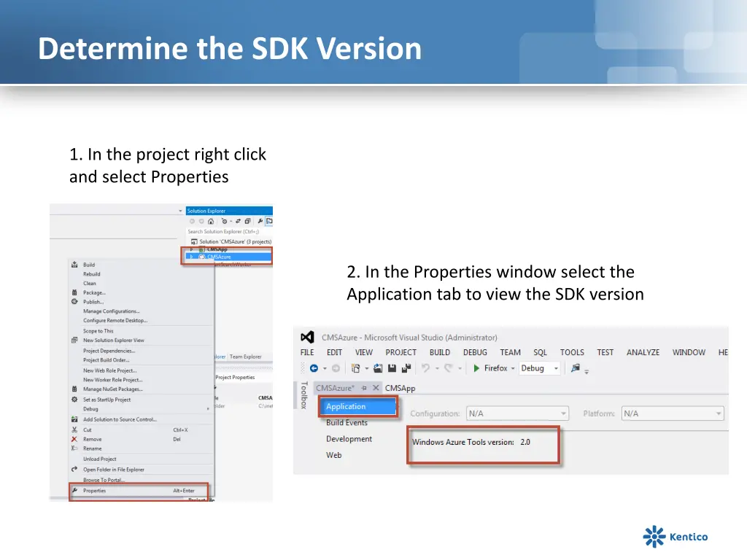Choose Unload Project in the context menu
The image size is (747, 560).
click(99, 459)
